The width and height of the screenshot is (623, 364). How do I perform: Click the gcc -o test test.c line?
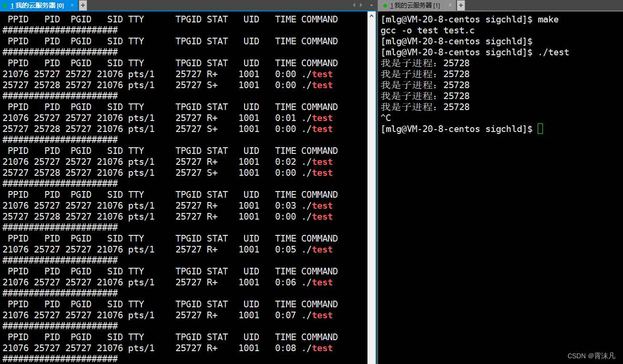point(427,30)
